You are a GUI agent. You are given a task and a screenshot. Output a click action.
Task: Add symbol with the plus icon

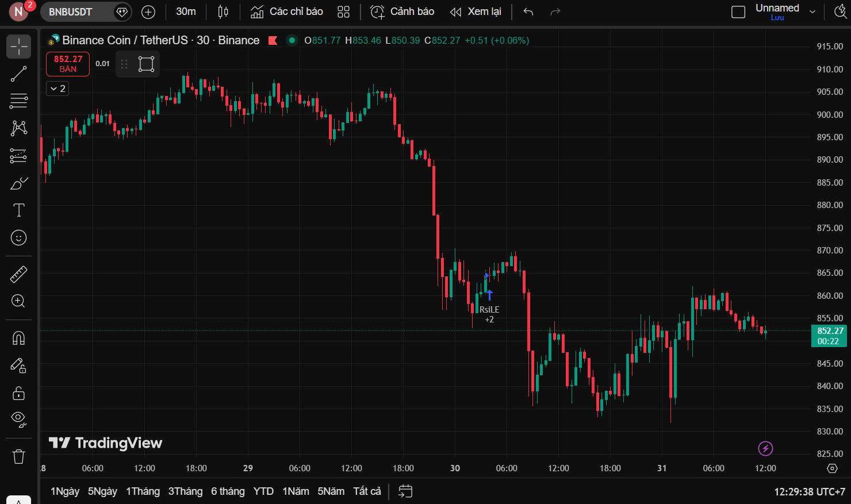148,11
